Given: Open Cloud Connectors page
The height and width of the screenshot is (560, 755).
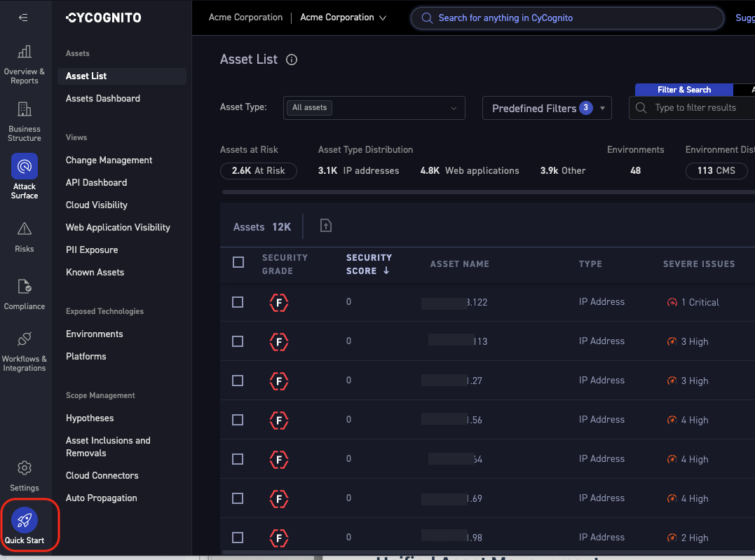Looking at the screenshot, I should pyautogui.click(x=102, y=475).
